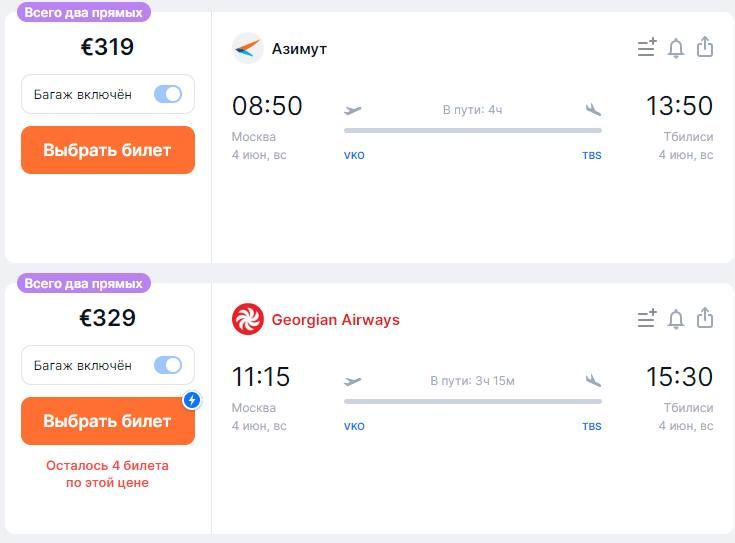Toggle baggage included for €319 ticket
This screenshot has height=543, width=735.
(x=167, y=94)
